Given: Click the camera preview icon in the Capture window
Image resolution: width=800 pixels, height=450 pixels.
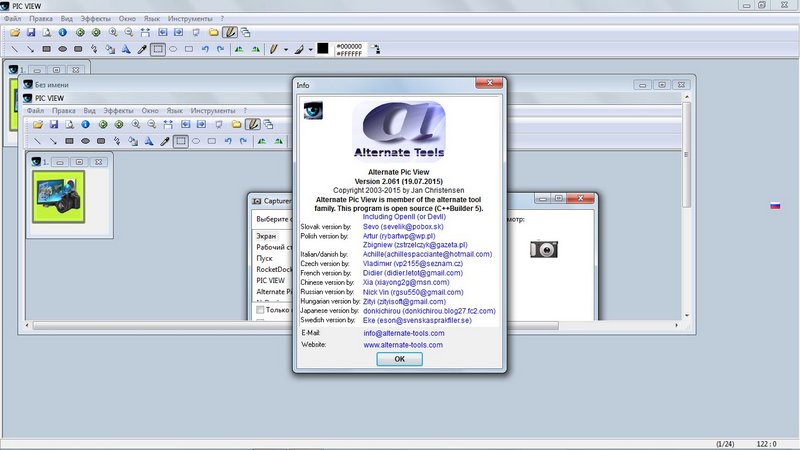Looking at the screenshot, I should pyautogui.click(x=544, y=249).
